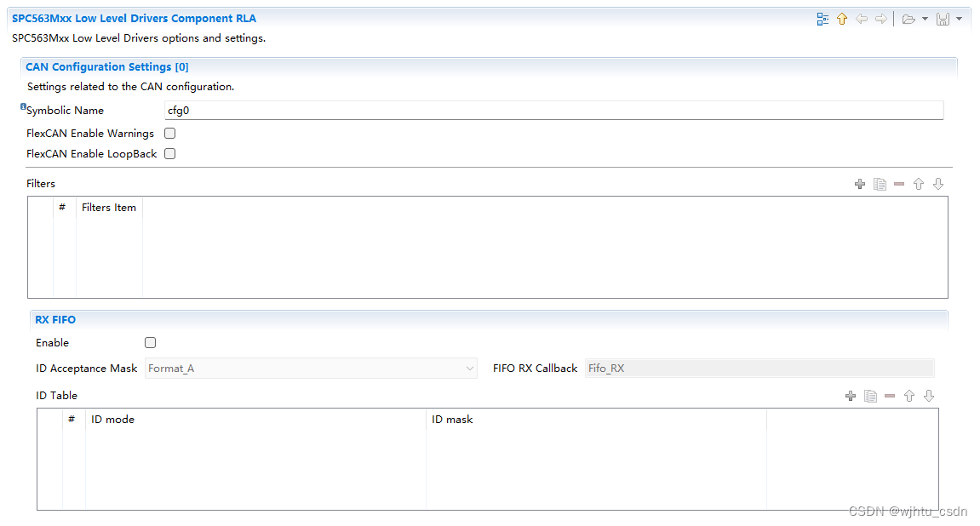The width and height of the screenshot is (980, 526).
Task: Click the # column header in Filters
Action: (62, 207)
